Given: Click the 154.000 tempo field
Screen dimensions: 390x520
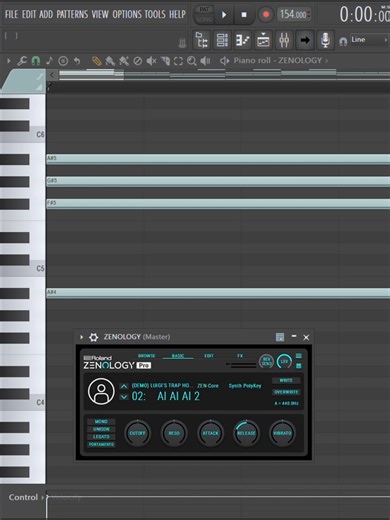Looking at the screenshot, I should point(293,14).
